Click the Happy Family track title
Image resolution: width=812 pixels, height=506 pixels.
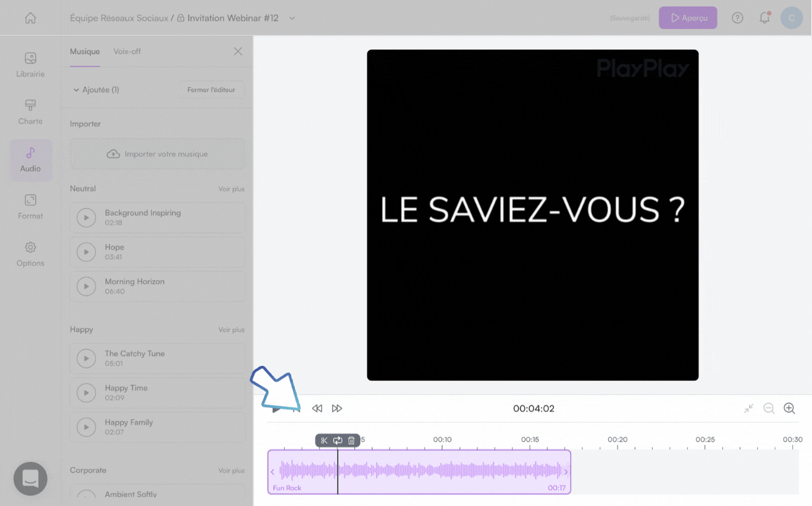pyautogui.click(x=129, y=422)
